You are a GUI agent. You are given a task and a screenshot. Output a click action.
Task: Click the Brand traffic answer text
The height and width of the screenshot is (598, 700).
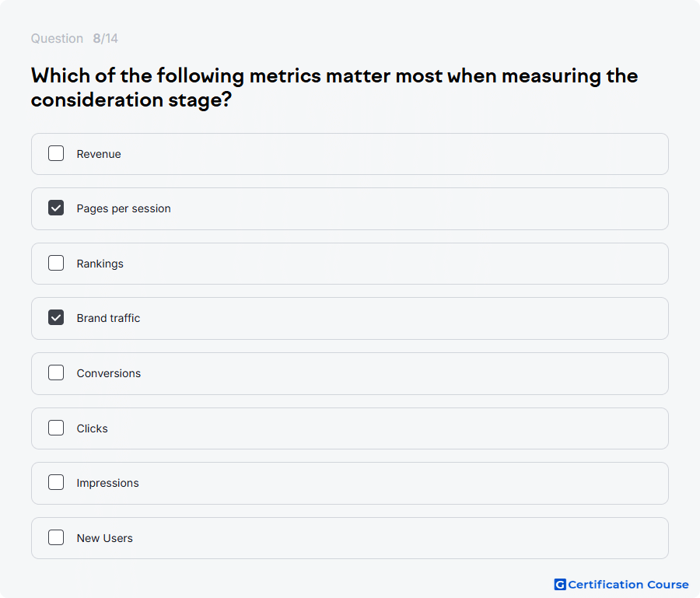(108, 318)
